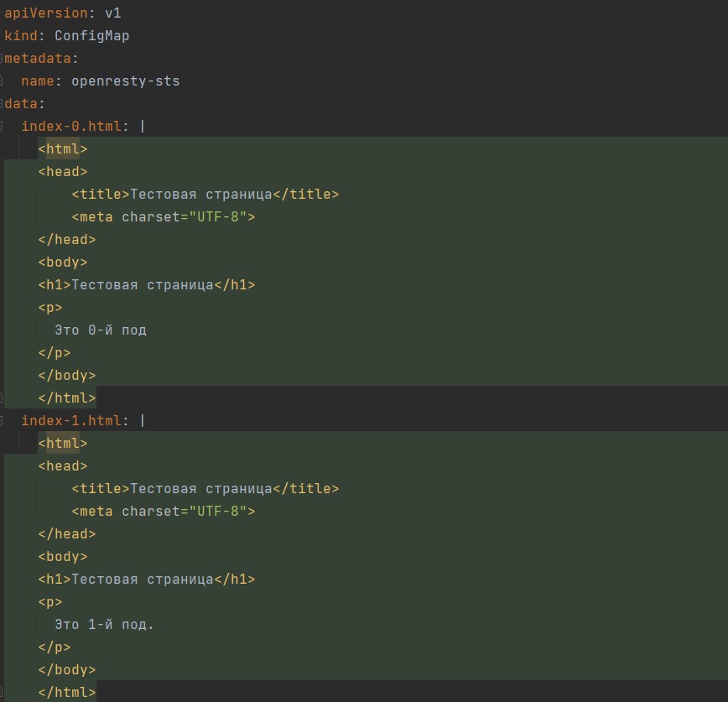Screen dimensions: 728x702
Task: Click the closing </html> tag of index-1.html
Action: [67, 692]
